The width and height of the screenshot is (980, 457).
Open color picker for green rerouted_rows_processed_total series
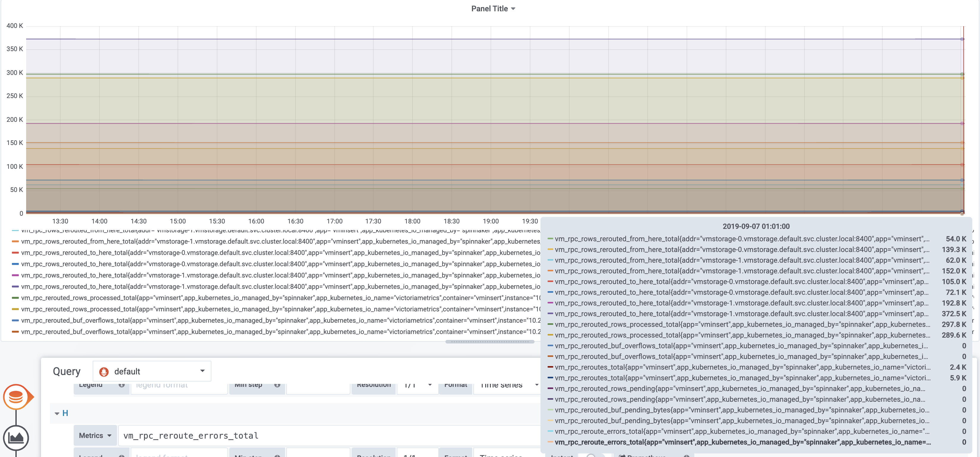pos(15,297)
